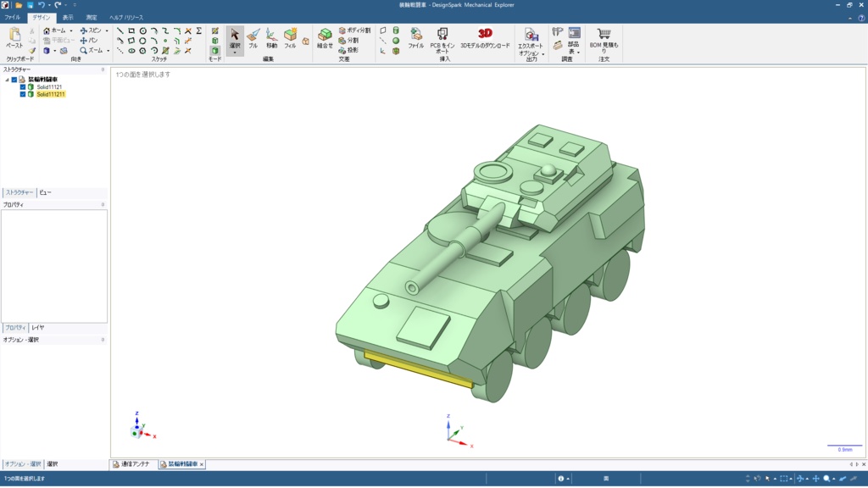Click the empty プロパティ panel box

tap(53, 266)
